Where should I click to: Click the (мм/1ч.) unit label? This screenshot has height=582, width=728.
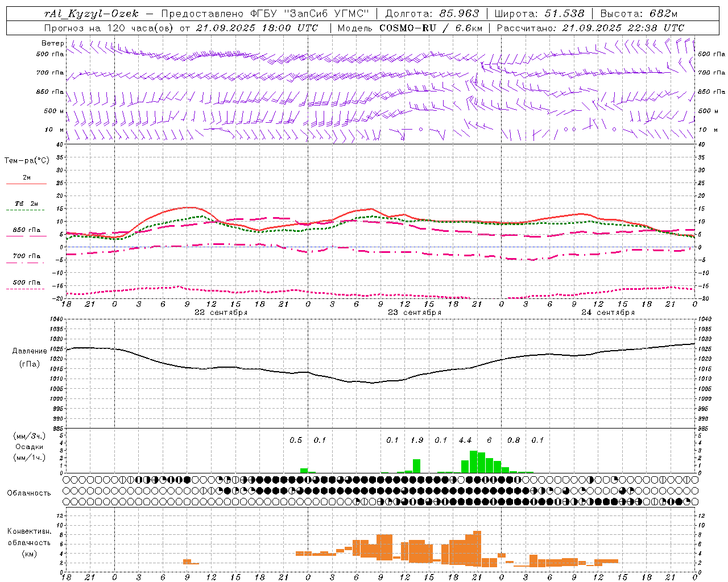(30, 458)
